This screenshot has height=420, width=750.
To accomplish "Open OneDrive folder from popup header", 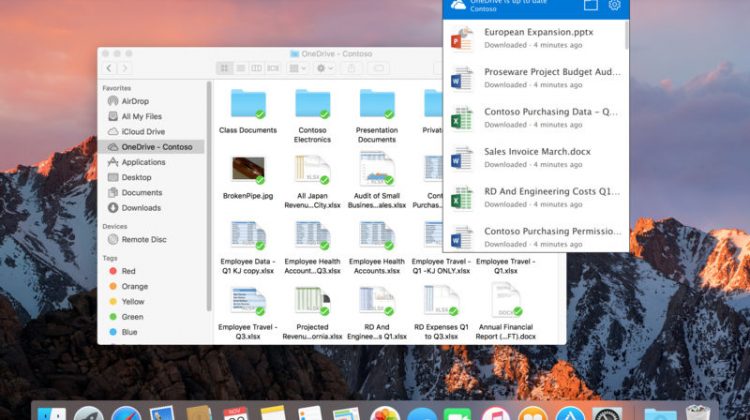I will click(591, 5).
